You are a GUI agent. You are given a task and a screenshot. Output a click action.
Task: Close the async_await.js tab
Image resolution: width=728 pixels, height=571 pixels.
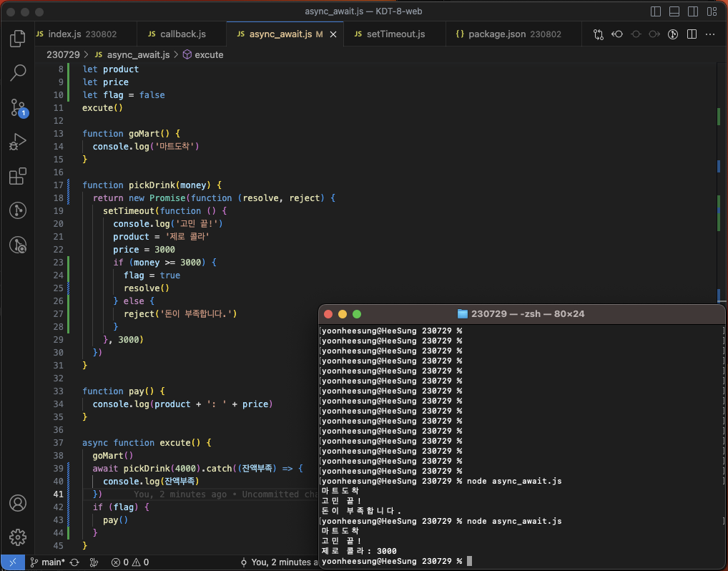coord(333,34)
